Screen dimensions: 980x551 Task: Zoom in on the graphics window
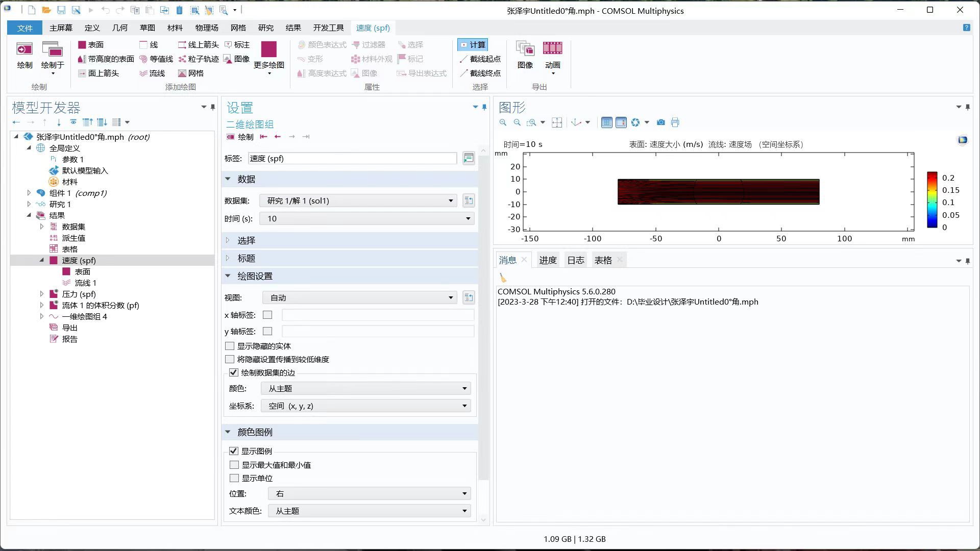[x=503, y=122]
